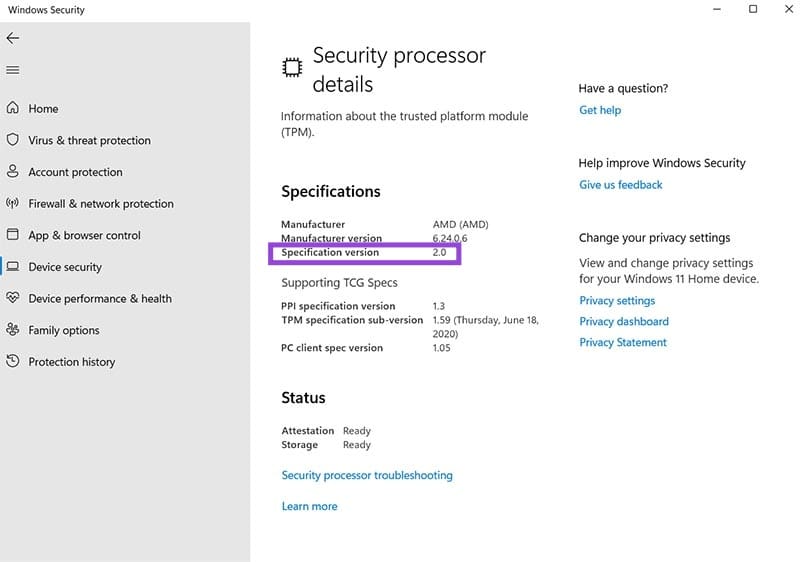The height and width of the screenshot is (562, 800).
Task: Click the Specification version 2.0 value
Action: 438,253
